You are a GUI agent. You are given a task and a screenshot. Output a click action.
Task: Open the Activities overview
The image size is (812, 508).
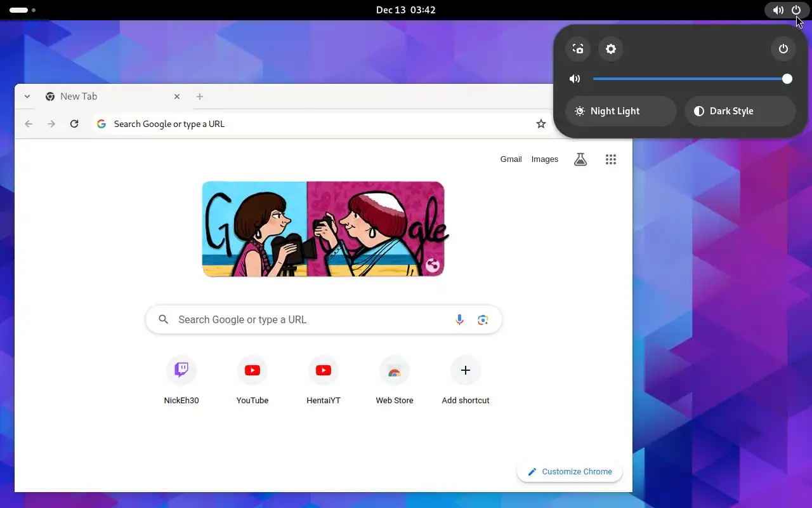pos(22,10)
